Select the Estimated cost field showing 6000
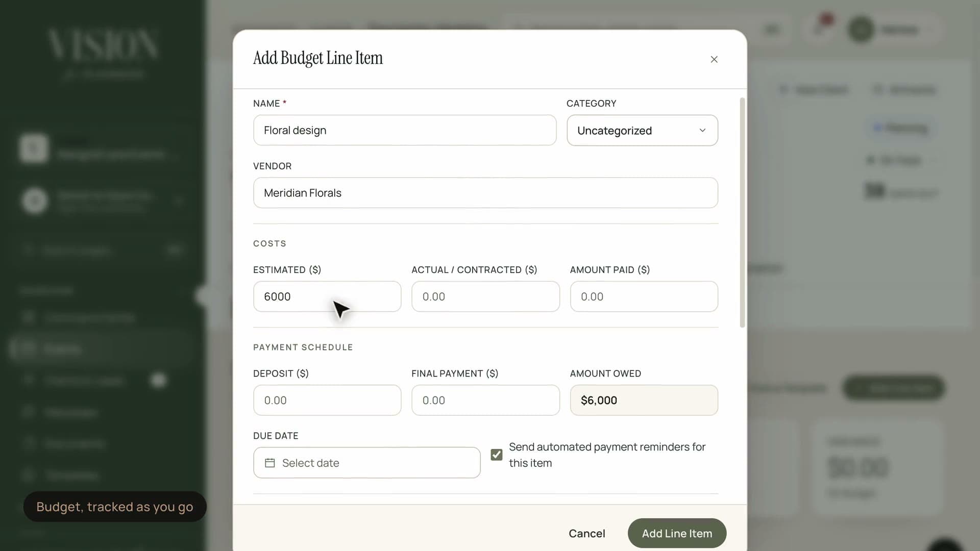 tap(327, 296)
